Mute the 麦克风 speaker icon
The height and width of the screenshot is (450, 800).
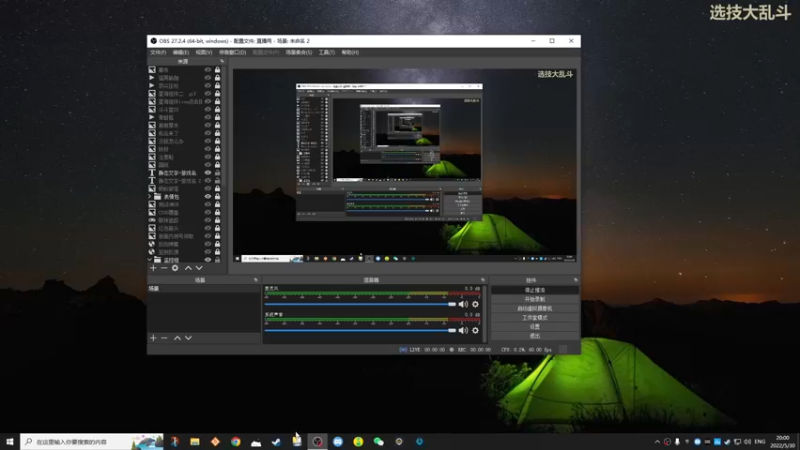pyautogui.click(x=463, y=304)
